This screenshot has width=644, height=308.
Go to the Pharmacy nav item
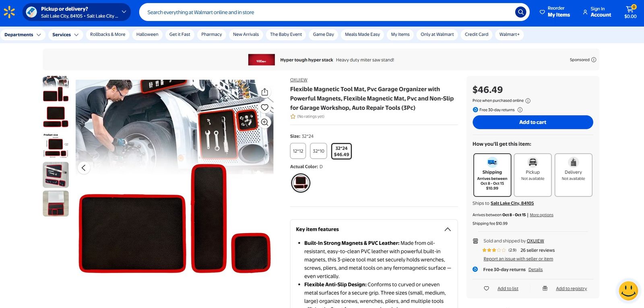coord(212,35)
